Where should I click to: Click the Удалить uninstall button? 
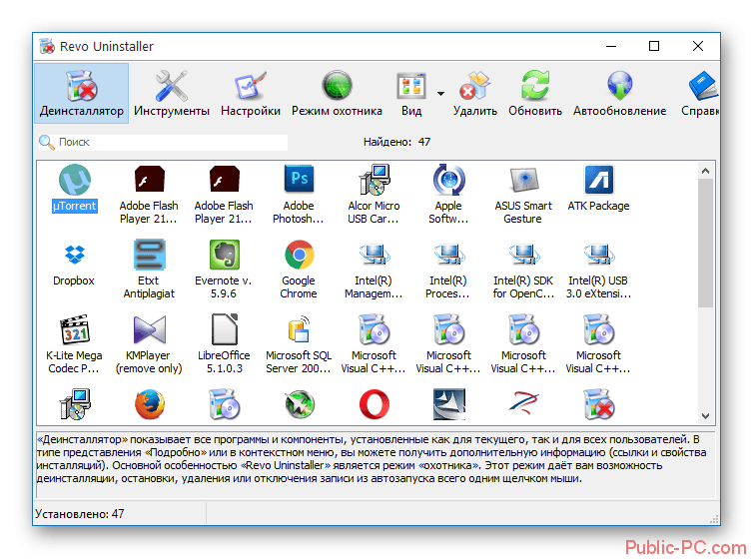[475, 94]
